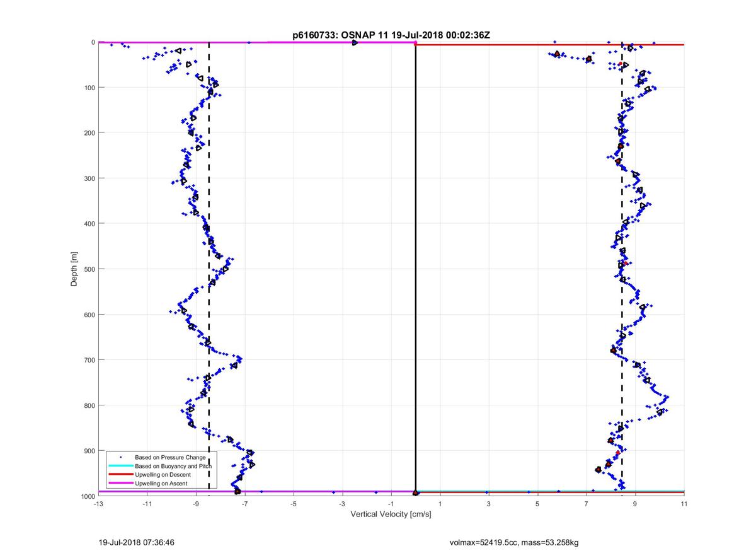Click velocity tick label '-13'

(98, 504)
